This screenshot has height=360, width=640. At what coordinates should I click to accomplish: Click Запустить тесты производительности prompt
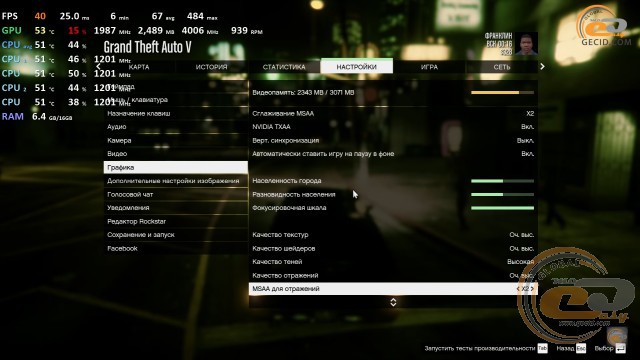[480, 348]
